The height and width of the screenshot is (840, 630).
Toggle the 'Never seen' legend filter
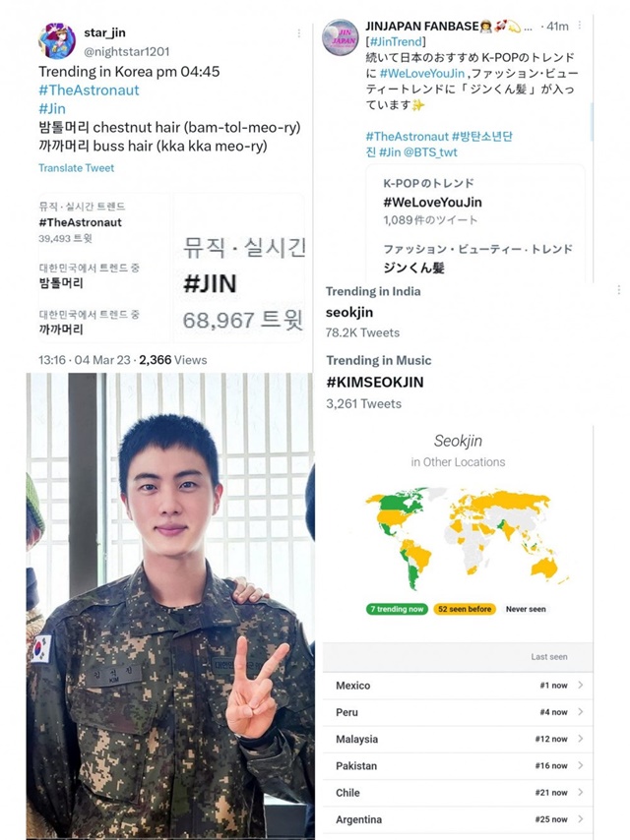click(526, 609)
